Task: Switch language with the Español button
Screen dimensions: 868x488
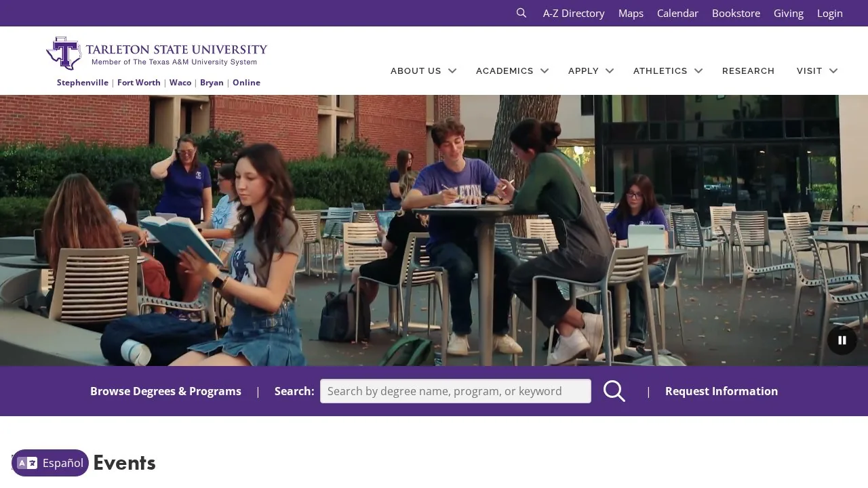Action: (50, 463)
